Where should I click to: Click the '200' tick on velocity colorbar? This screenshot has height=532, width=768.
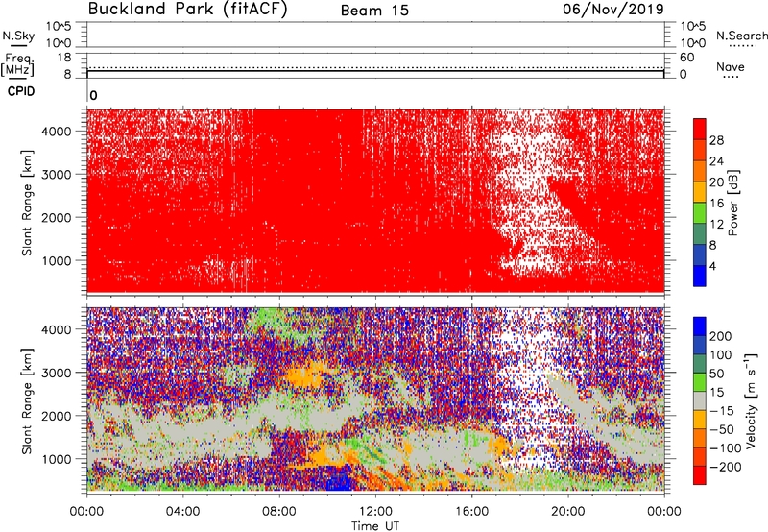(721, 336)
